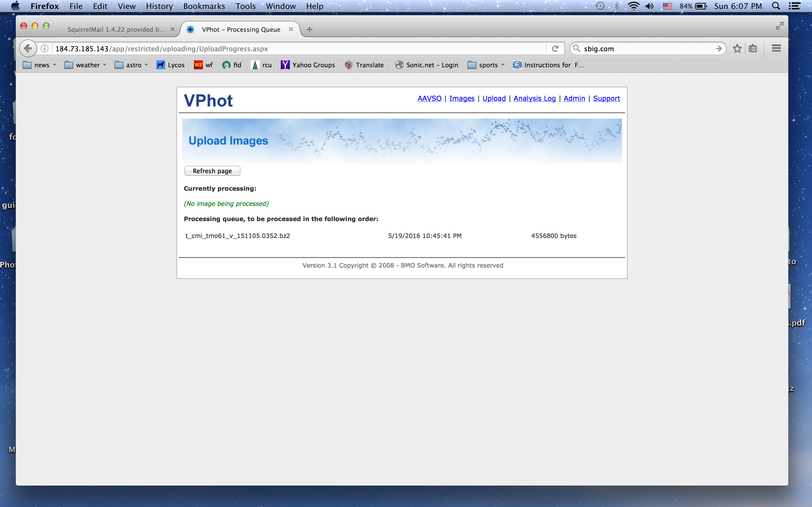Open the History menu

coord(159,6)
